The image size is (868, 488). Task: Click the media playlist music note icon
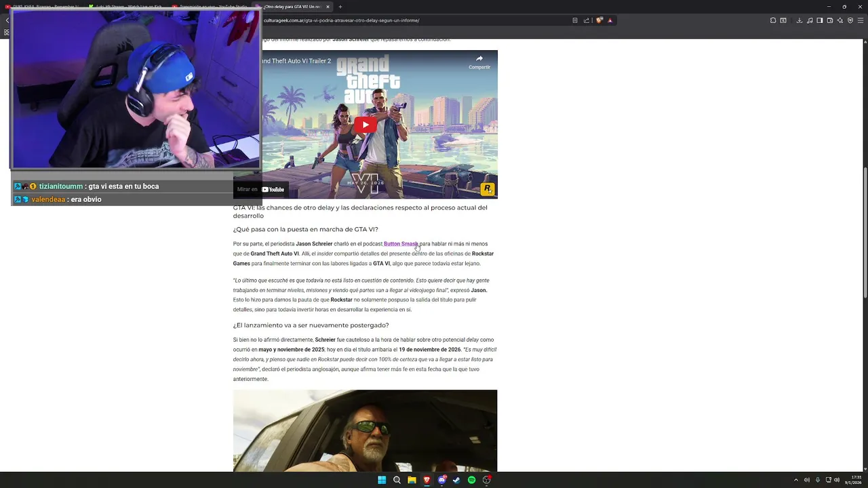[x=810, y=20]
